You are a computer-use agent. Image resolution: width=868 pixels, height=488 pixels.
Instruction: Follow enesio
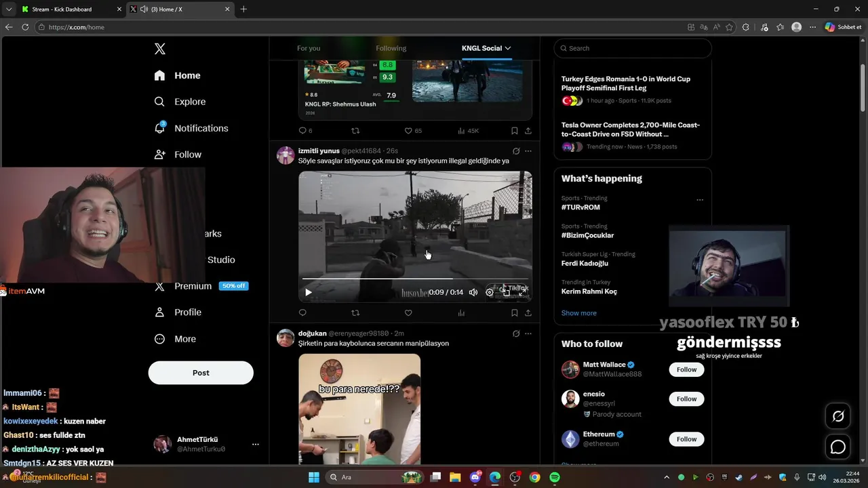point(686,399)
